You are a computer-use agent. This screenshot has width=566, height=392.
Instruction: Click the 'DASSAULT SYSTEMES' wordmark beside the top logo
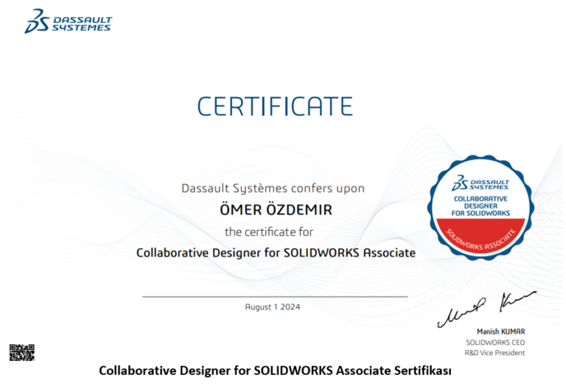click(x=81, y=24)
